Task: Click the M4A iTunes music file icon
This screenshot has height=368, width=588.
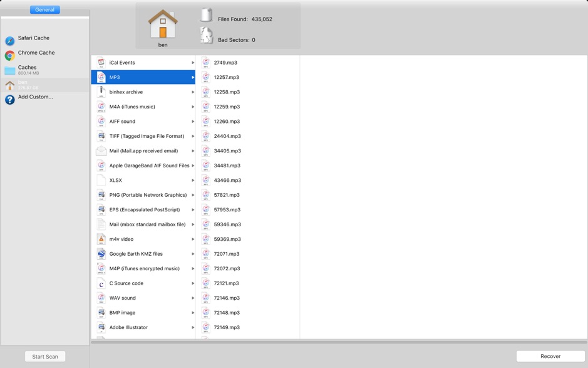Action: (101, 107)
